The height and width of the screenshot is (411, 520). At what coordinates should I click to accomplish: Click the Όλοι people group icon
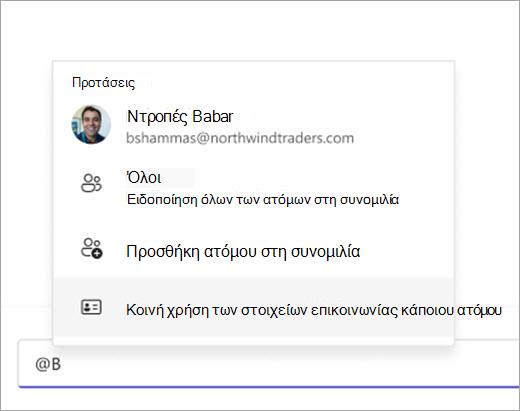click(91, 183)
